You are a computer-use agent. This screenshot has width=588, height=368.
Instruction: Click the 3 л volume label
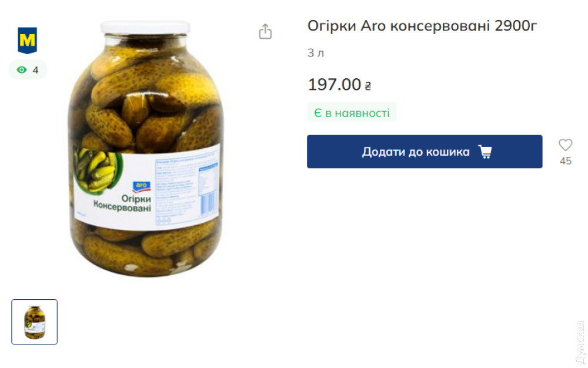tap(316, 53)
